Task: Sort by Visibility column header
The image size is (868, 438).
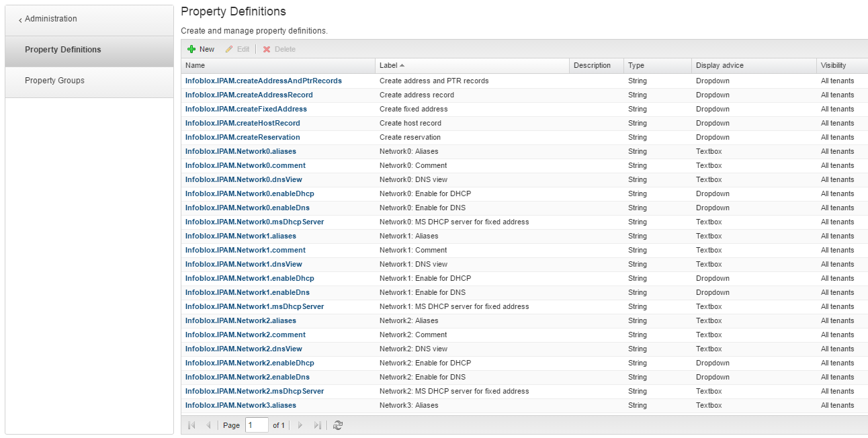Action: coord(842,65)
